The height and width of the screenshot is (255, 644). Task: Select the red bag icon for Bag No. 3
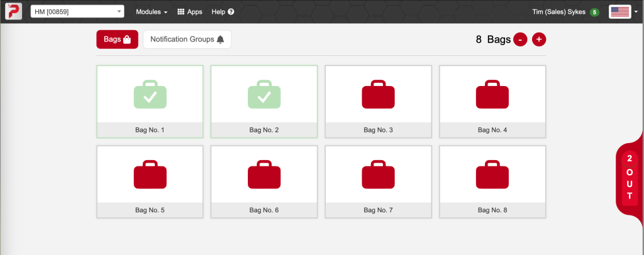point(378,94)
